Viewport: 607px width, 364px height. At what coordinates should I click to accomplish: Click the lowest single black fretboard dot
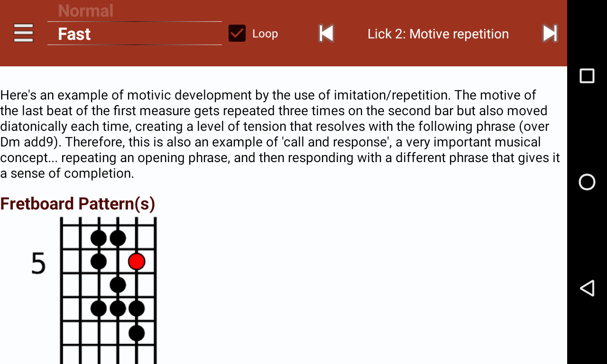tap(137, 333)
